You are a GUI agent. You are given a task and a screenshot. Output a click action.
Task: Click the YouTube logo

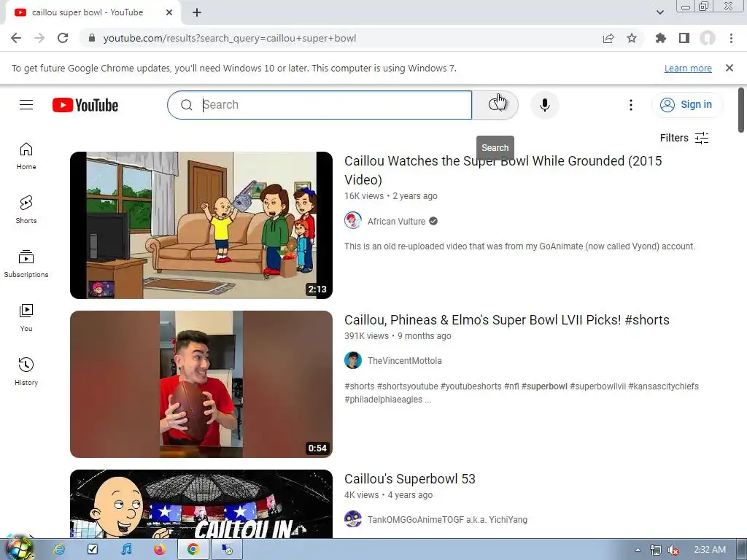coord(85,105)
